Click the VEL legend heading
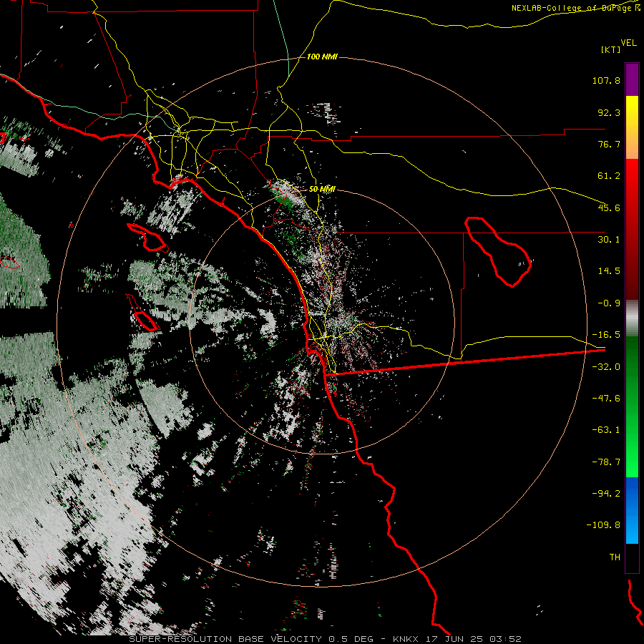 (628, 43)
